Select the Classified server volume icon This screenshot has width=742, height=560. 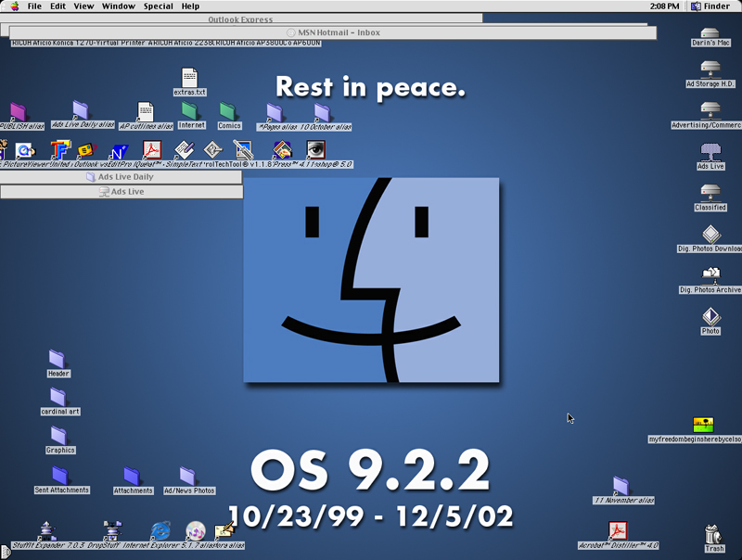coord(710,193)
